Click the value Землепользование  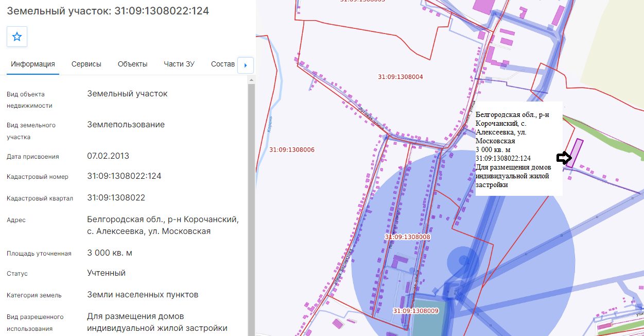[x=126, y=125]
